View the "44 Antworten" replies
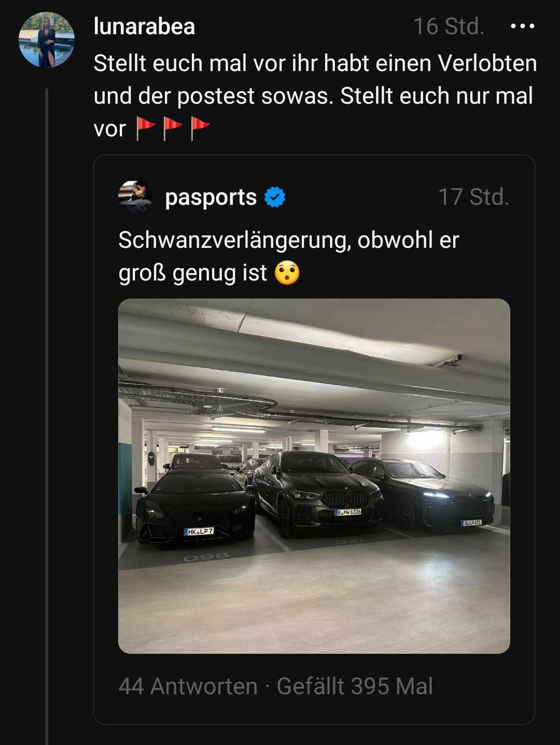 (x=188, y=686)
